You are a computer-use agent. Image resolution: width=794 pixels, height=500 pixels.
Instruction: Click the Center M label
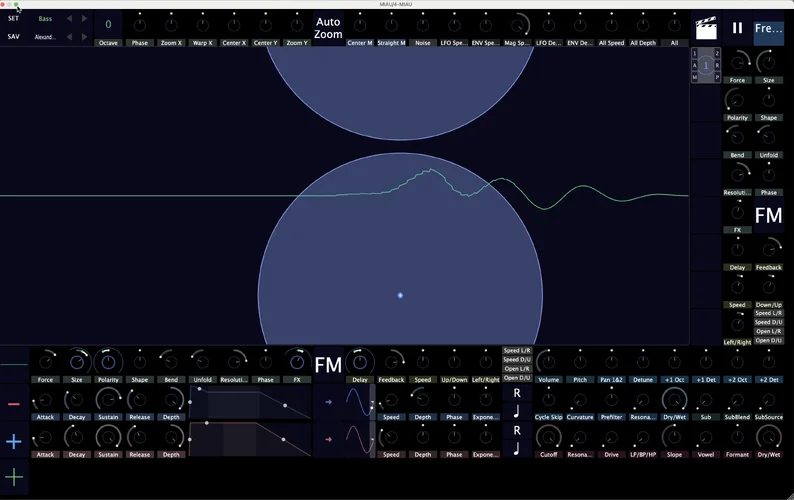coord(360,43)
